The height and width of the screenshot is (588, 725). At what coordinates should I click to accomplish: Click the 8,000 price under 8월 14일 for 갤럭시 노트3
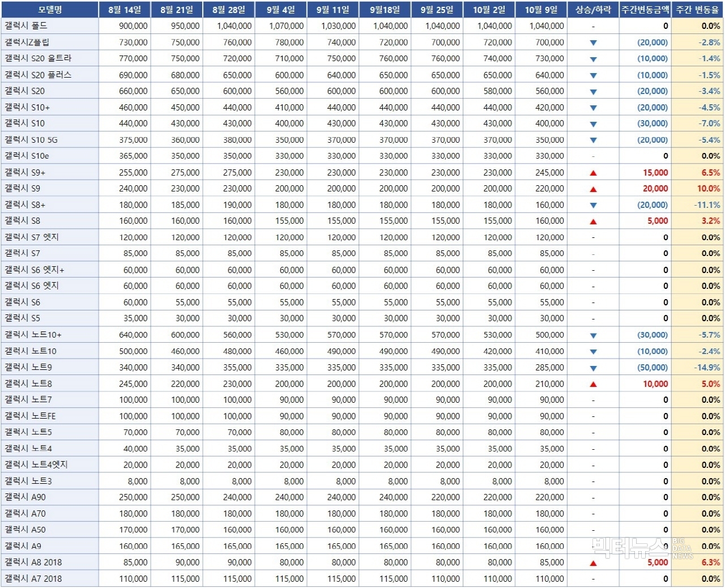(138, 482)
